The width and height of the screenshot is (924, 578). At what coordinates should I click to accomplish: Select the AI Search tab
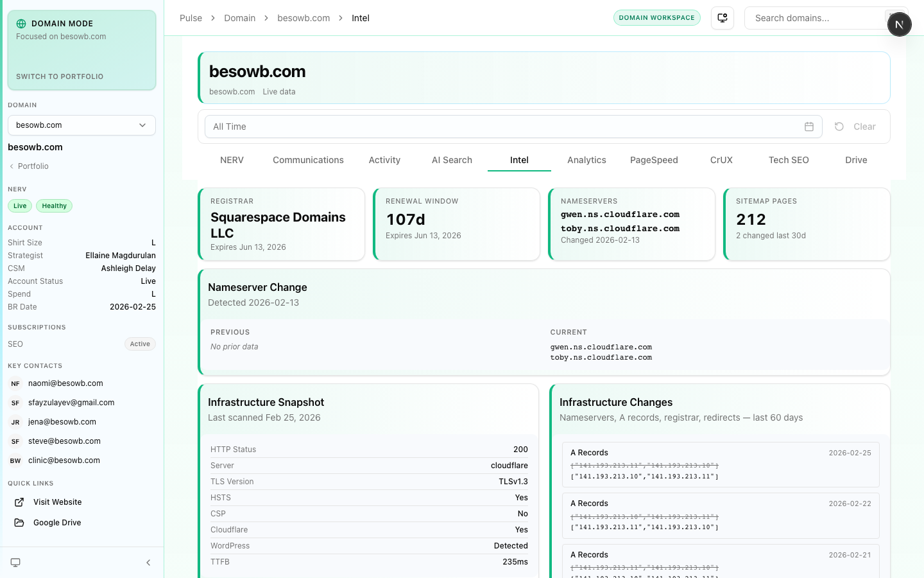tap(452, 160)
